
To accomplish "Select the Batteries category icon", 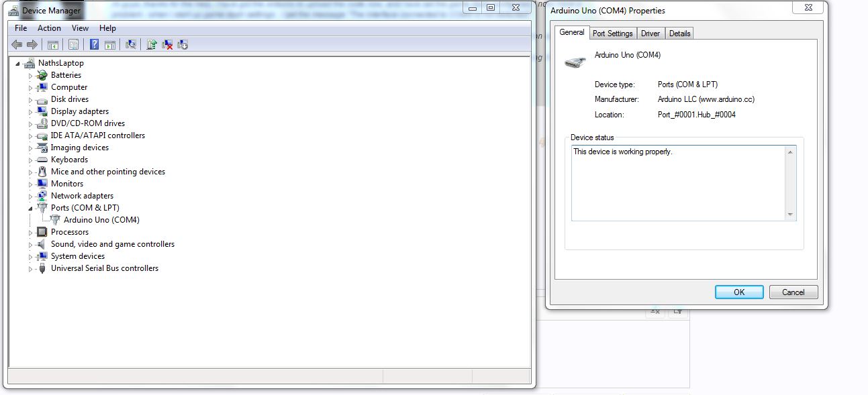I will coord(42,75).
